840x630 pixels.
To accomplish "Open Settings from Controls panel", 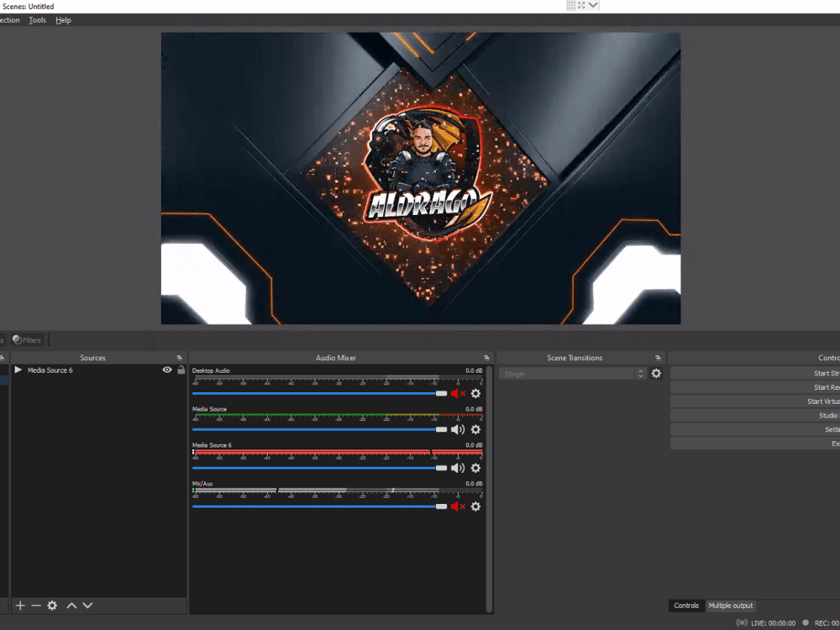I will (755, 429).
